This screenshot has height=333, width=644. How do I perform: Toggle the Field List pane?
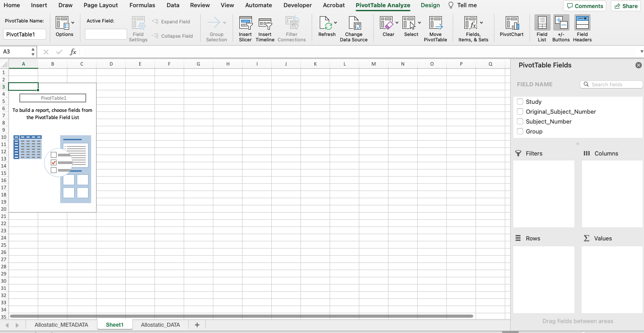click(x=542, y=24)
